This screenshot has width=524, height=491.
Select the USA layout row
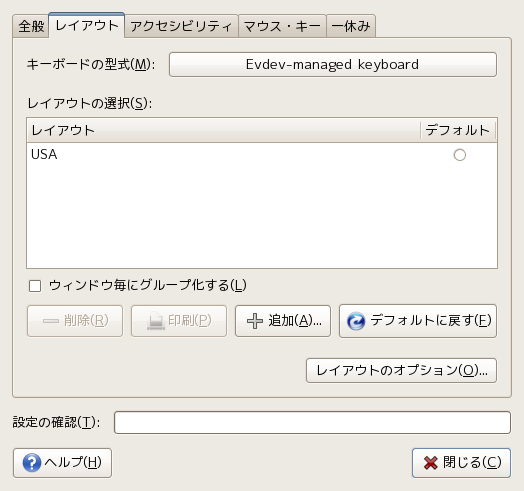point(262,155)
